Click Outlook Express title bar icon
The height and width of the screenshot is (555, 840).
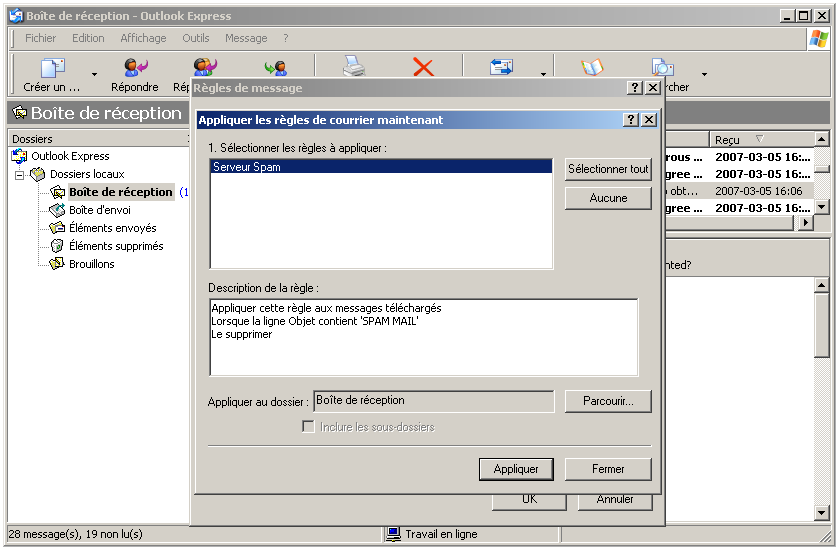click(17, 16)
